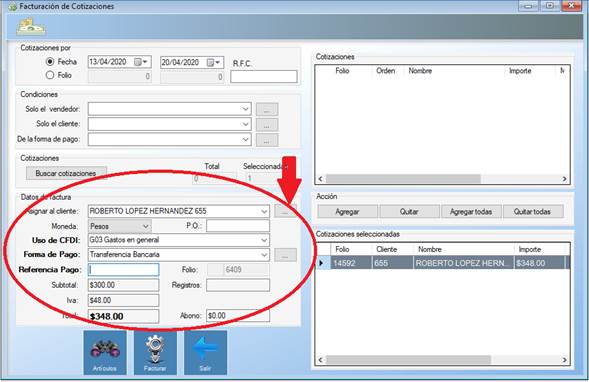Select the 14592 folio cell
Image resolution: width=589 pixels, height=382 pixels.
click(x=351, y=263)
